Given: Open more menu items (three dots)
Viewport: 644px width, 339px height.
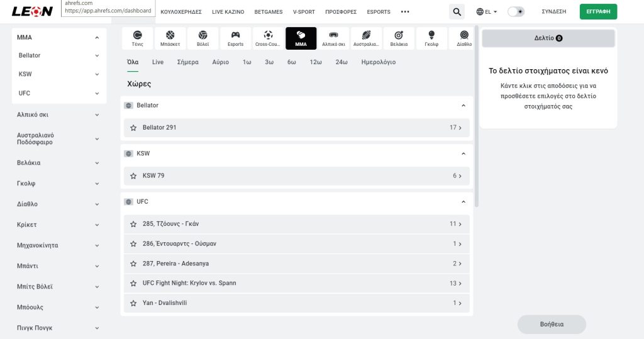Looking at the screenshot, I should point(405,11).
